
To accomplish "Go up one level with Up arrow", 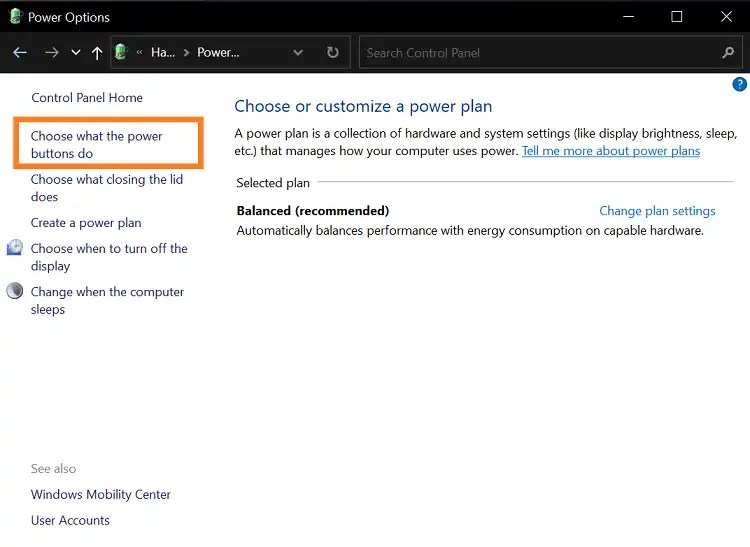I will [x=97, y=53].
